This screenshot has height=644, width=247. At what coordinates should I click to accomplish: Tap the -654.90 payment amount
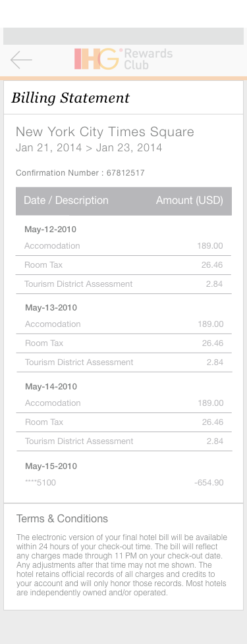[209, 483]
